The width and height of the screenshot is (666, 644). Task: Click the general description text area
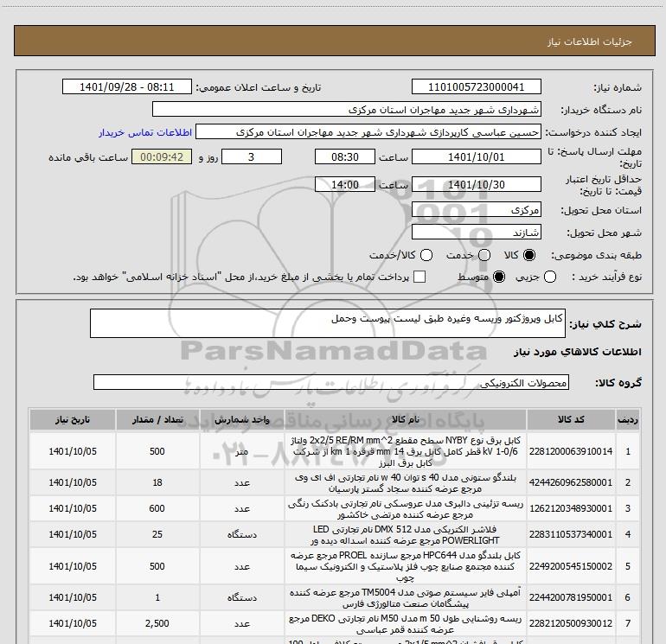(328, 323)
